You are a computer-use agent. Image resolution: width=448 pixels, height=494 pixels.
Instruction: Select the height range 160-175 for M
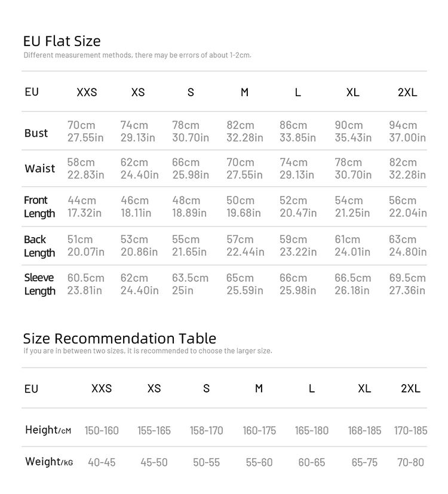point(259,430)
